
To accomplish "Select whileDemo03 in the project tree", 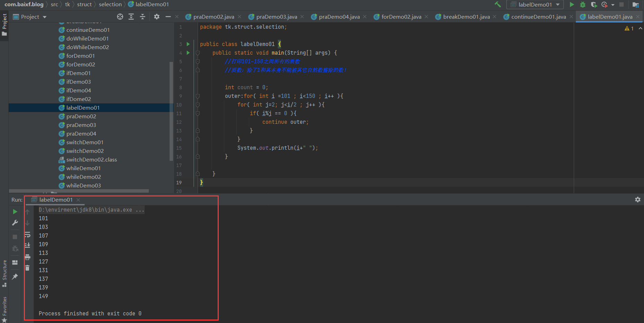I will coord(83,186).
